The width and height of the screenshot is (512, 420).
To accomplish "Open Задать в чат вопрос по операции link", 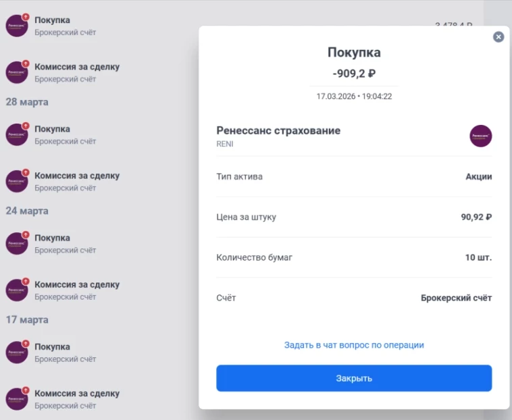I will [354, 345].
